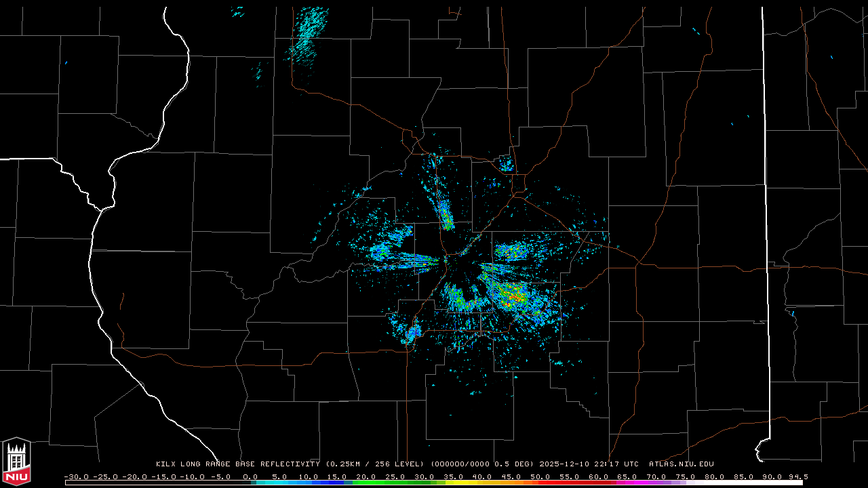This screenshot has height=488, width=868.
Task: Click the -30.0 scale label
Action: [76, 476]
